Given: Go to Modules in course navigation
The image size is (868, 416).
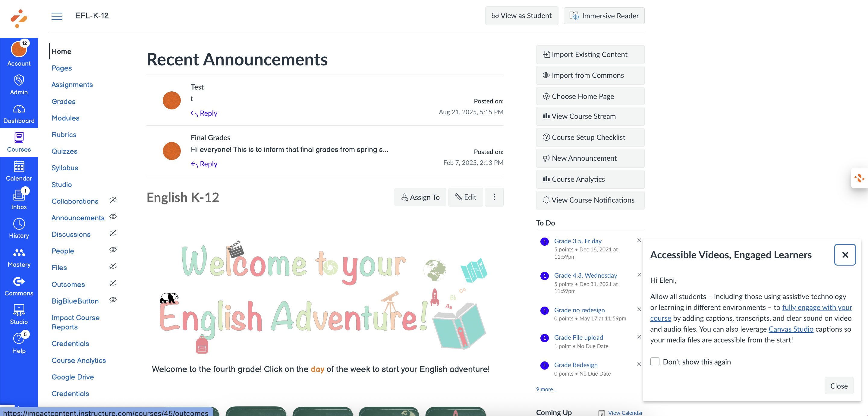Looking at the screenshot, I should point(65,118).
